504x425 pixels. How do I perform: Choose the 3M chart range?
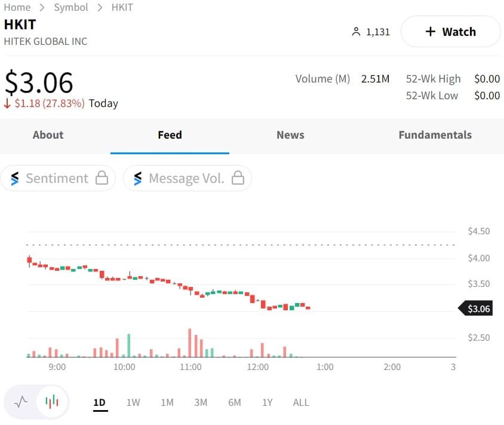pyautogui.click(x=201, y=402)
